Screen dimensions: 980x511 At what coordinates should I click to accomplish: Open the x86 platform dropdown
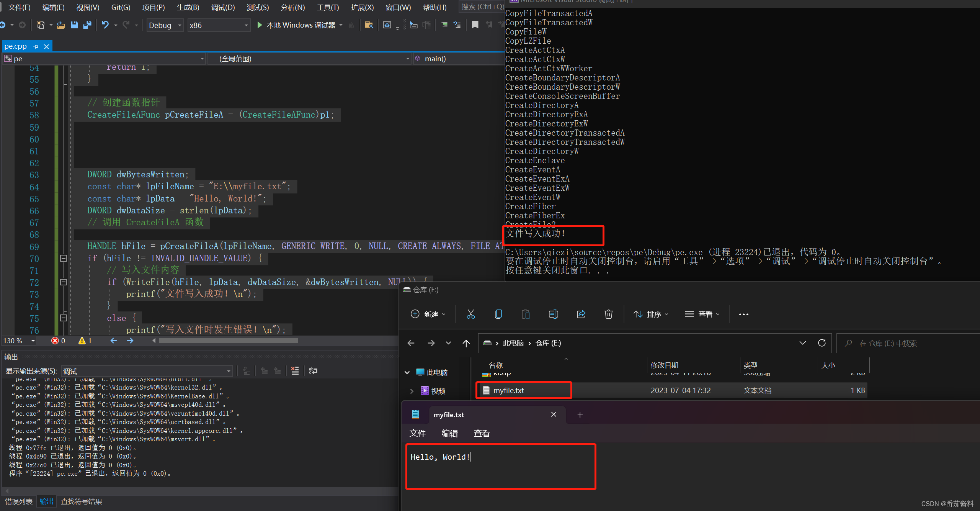coord(219,25)
